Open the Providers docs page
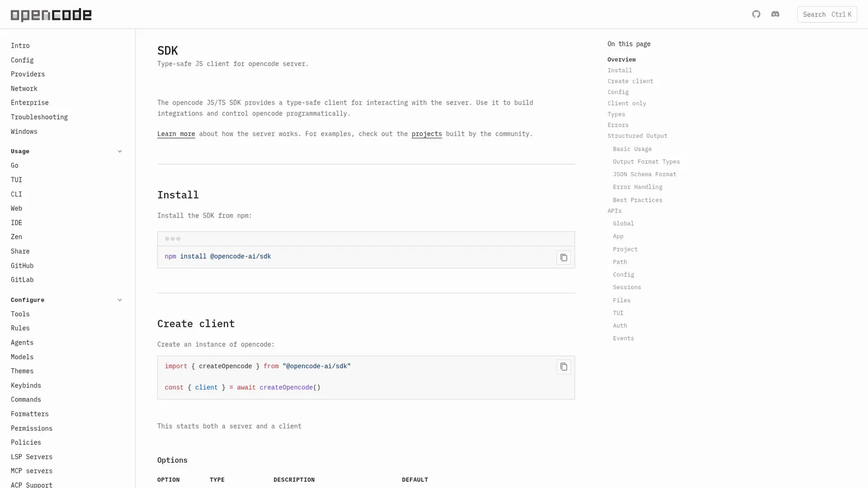 pyautogui.click(x=28, y=74)
